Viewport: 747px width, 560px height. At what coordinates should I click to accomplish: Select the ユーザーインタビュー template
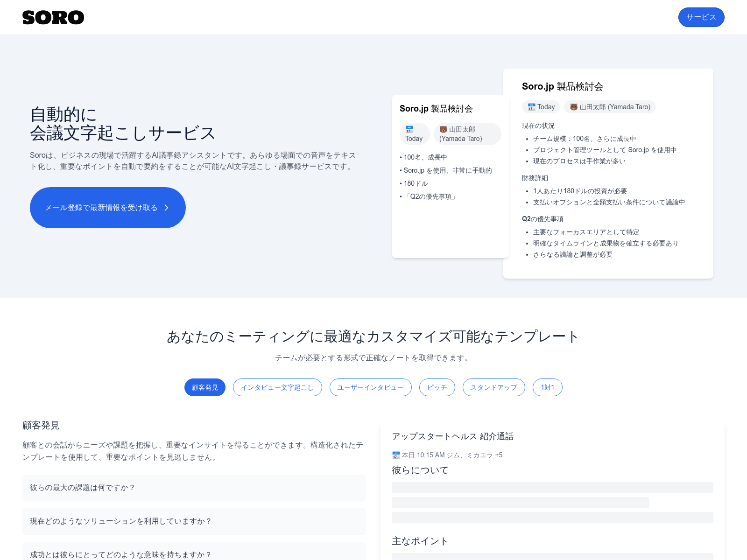point(370,387)
